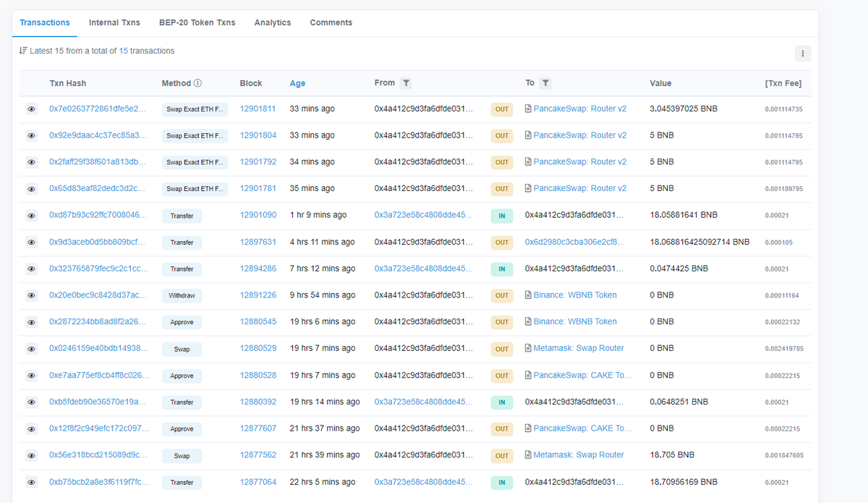Image resolution: width=868 pixels, height=503 pixels.
Task: Click Approve method badge in block 12877607
Action: click(x=182, y=428)
